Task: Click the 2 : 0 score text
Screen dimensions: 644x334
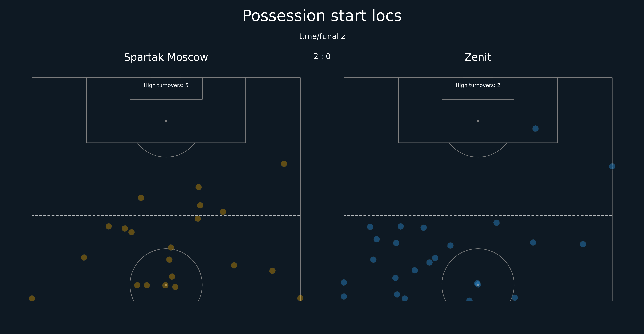Action: tap(322, 57)
